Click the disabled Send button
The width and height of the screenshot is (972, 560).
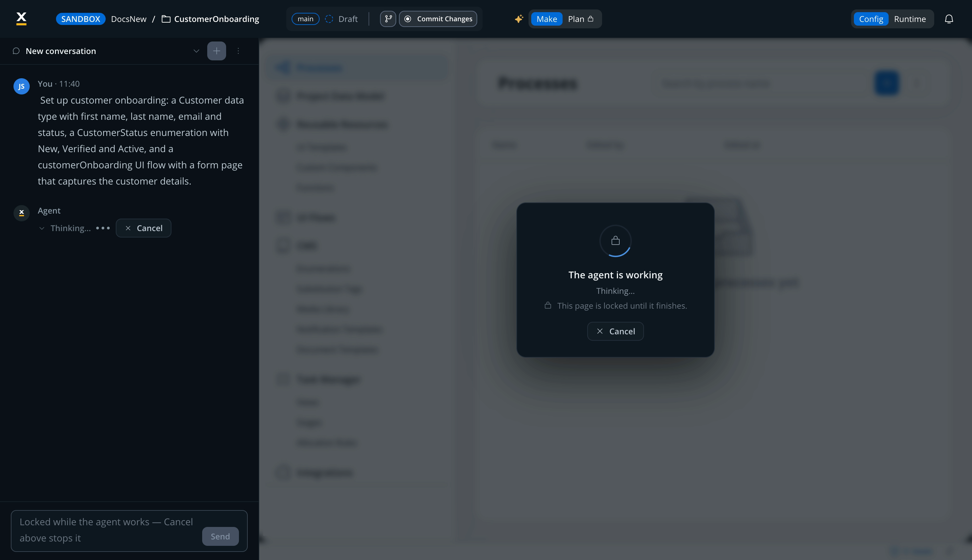click(220, 536)
